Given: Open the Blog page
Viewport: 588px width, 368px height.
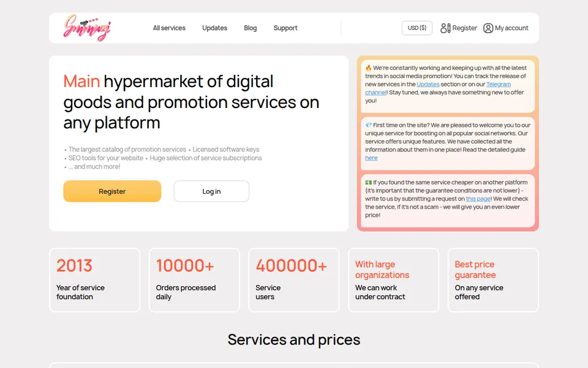Looking at the screenshot, I should tap(250, 28).
